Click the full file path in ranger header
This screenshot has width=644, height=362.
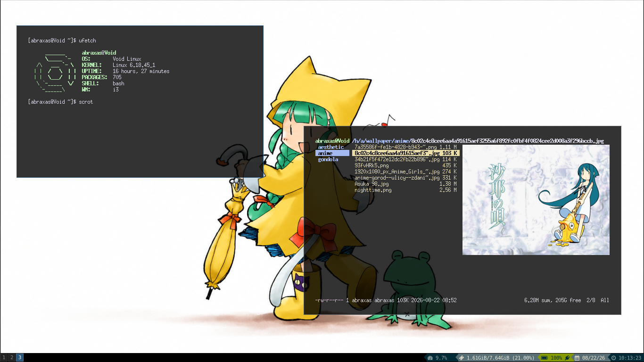pyautogui.click(x=478, y=141)
